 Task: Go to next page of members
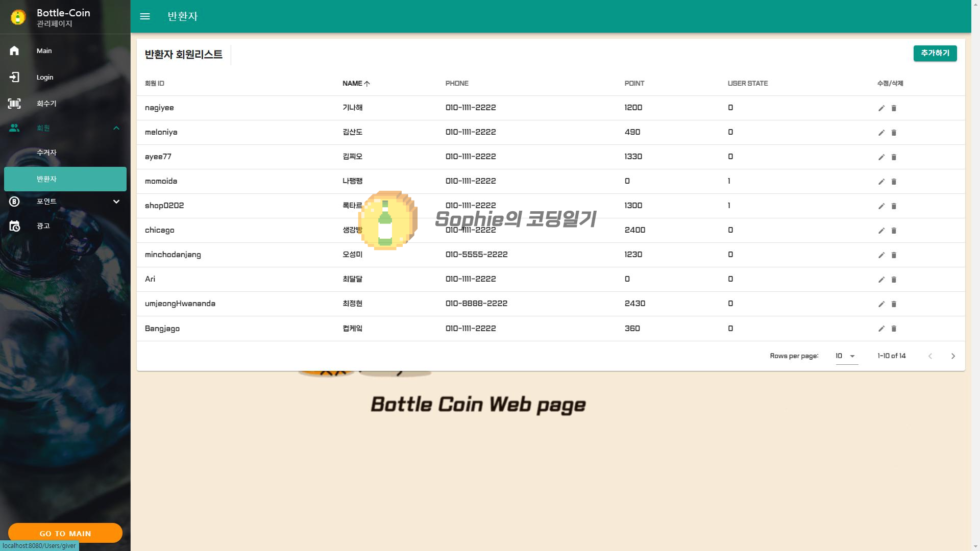[x=952, y=356]
